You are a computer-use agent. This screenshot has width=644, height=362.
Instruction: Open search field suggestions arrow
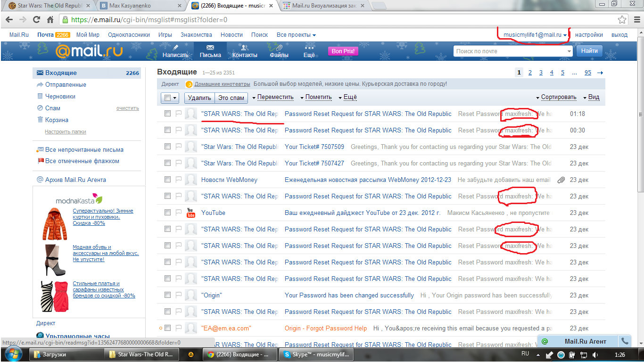coord(569,51)
